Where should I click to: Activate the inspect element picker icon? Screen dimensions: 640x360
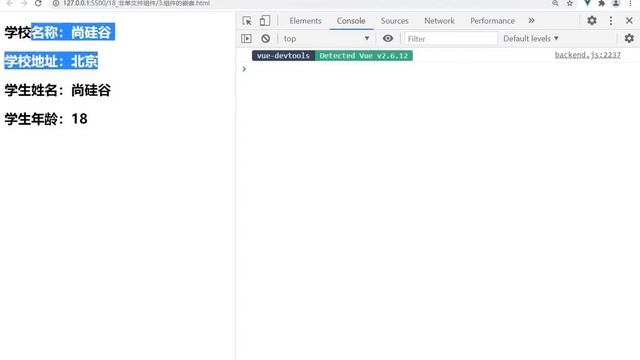pos(247,21)
